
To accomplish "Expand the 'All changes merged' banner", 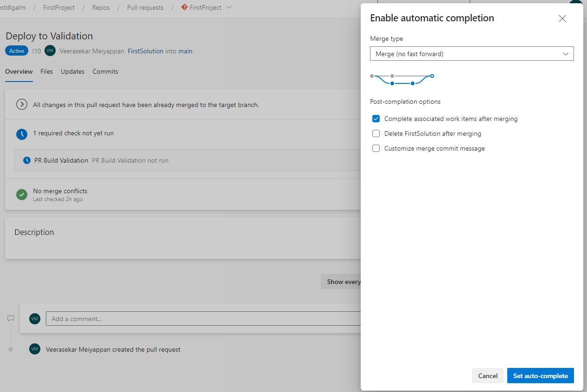I will coord(21,104).
